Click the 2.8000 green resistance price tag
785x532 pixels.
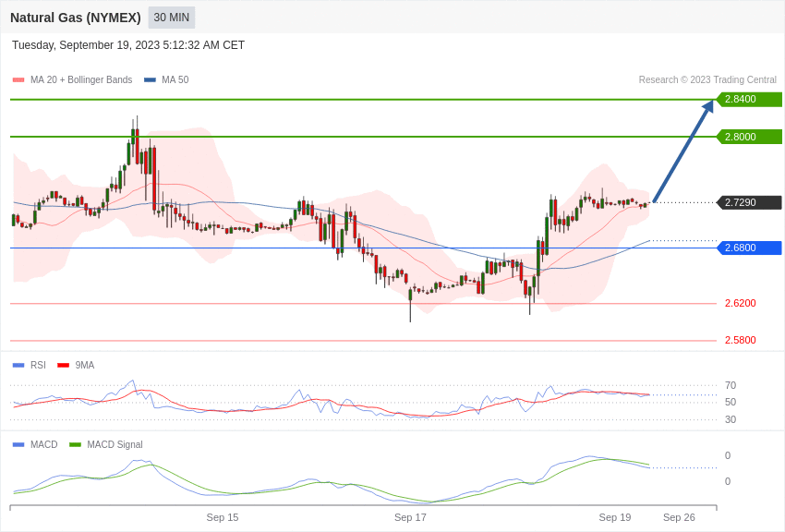coord(749,137)
